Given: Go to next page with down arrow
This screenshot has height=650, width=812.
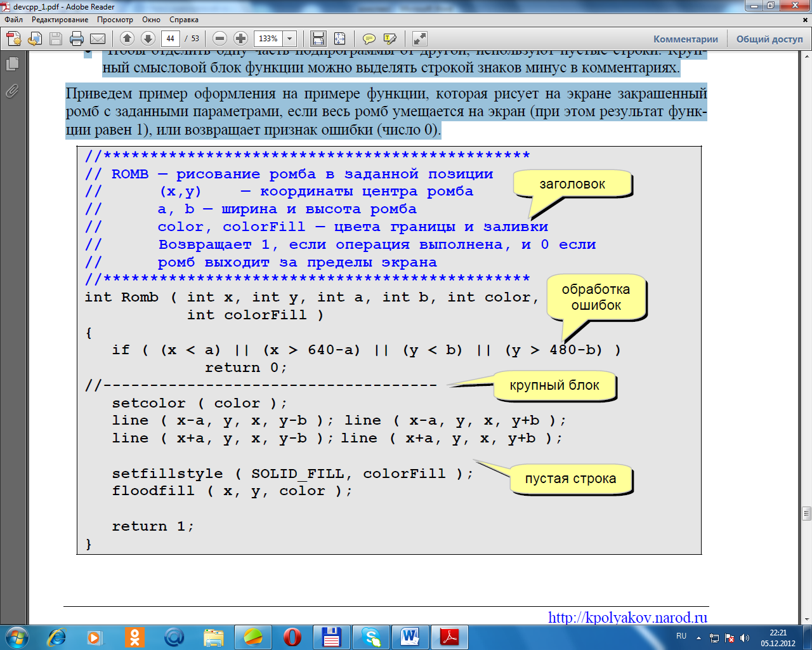Looking at the screenshot, I should coord(148,39).
